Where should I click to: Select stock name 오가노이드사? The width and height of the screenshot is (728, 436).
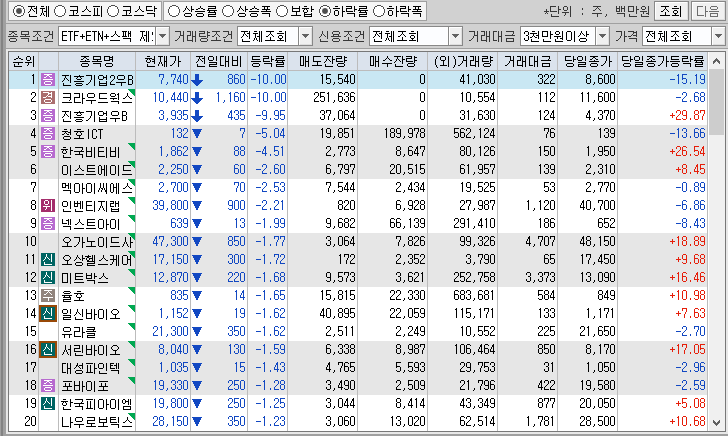pyautogui.click(x=97, y=242)
